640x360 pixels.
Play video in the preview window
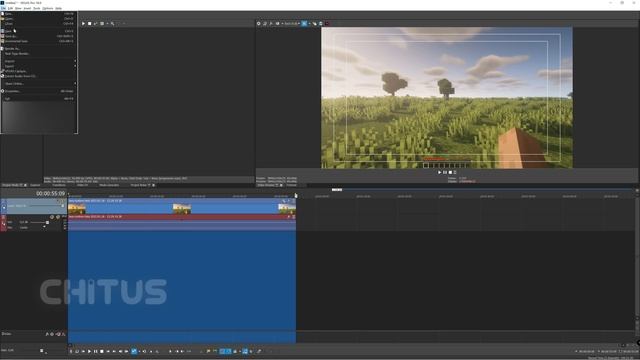click(x=440, y=172)
